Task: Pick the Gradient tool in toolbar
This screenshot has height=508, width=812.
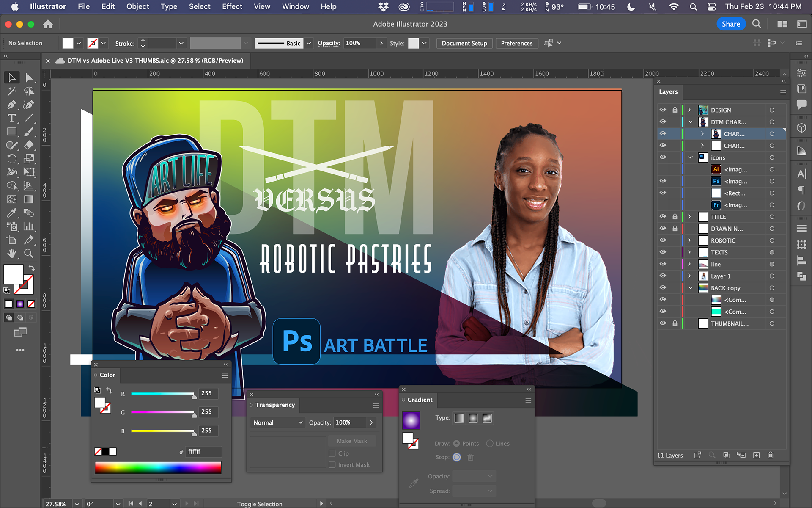Action: tap(29, 199)
